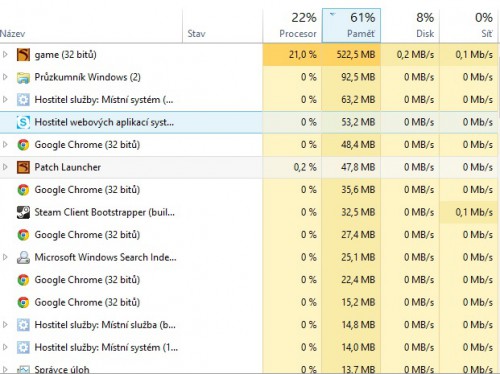The height and width of the screenshot is (374, 500).
Task: Click the gear icon of Hostitel služby: Místní služba
Action: coord(23,325)
